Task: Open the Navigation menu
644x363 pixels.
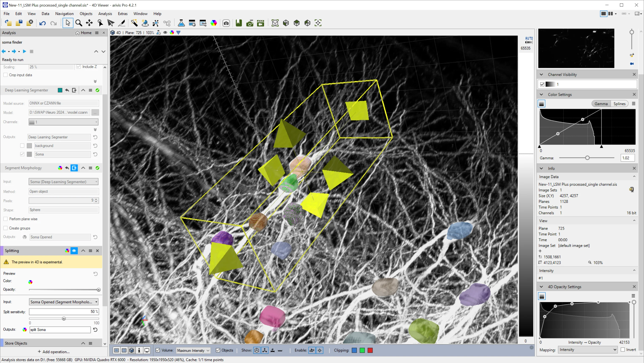Action: [x=64, y=14]
